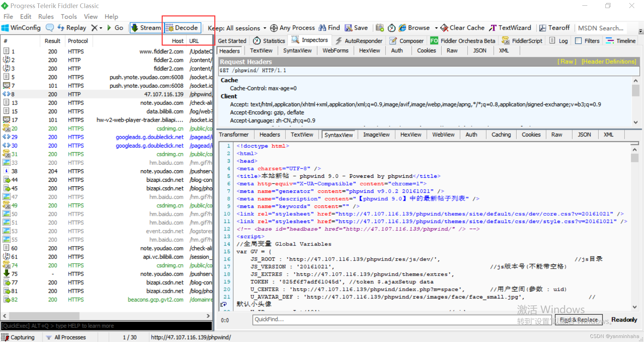Select response Caching tab
This screenshot has width=644, height=342.
point(501,134)
